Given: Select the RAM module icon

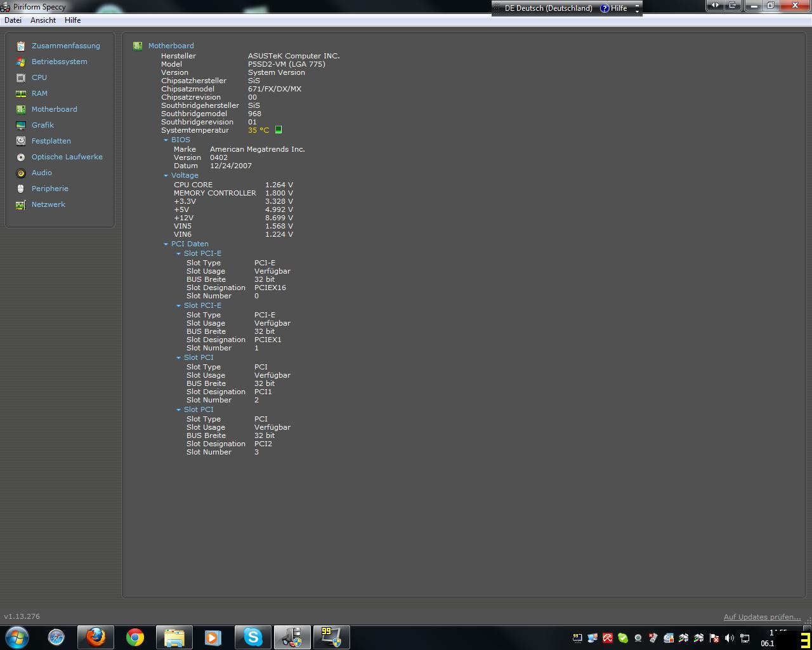Looking at the screenshot, I should point(21,93).
